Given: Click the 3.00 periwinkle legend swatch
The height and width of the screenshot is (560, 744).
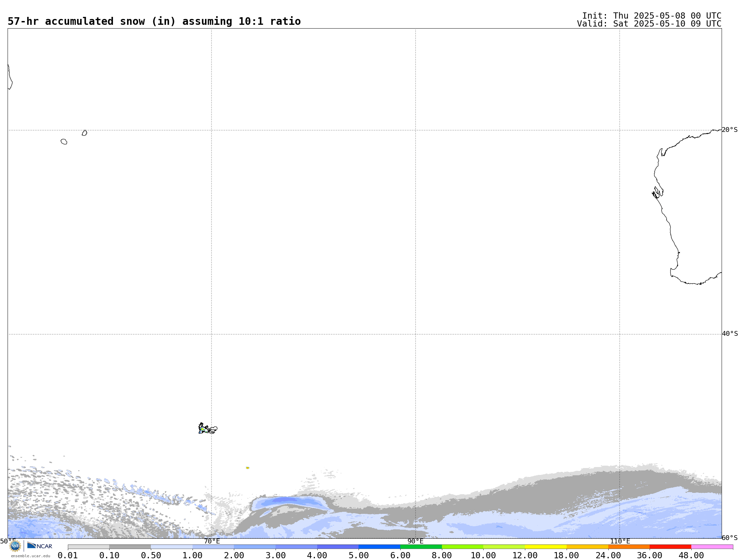Looking at the screenshot, I should (x=296, y=547).
